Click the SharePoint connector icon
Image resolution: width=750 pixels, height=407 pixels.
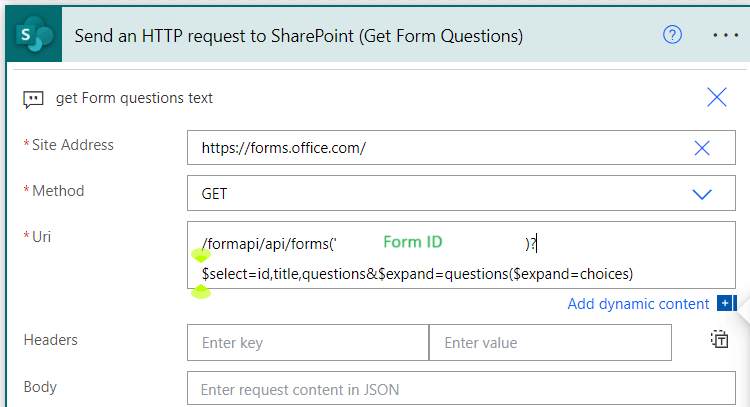pyautogui.click(x=34, y=35)
